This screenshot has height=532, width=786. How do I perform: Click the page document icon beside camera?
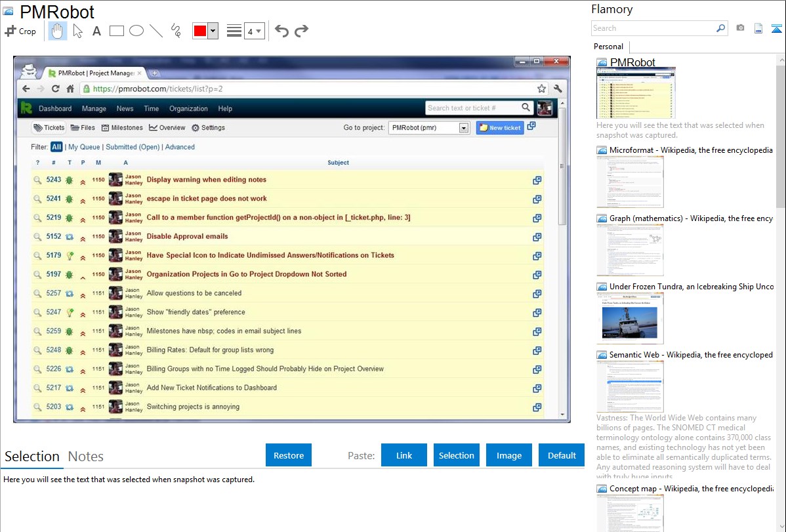click(758, 28)
